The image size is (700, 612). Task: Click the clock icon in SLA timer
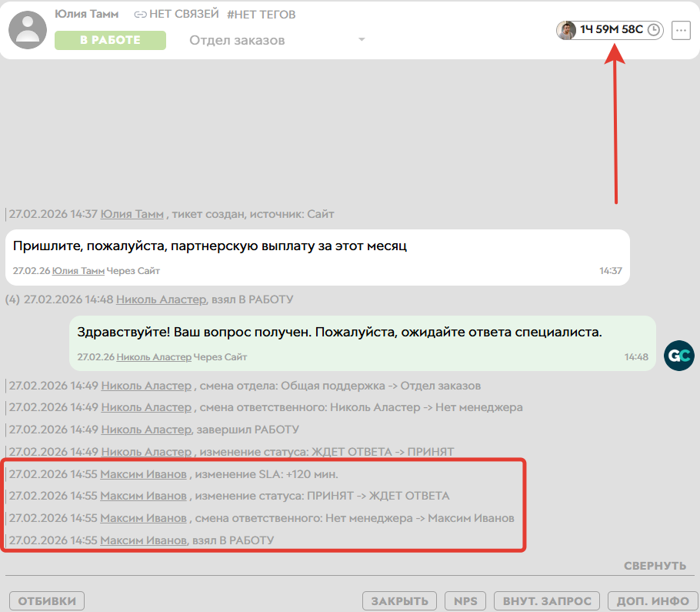[654, 30]
